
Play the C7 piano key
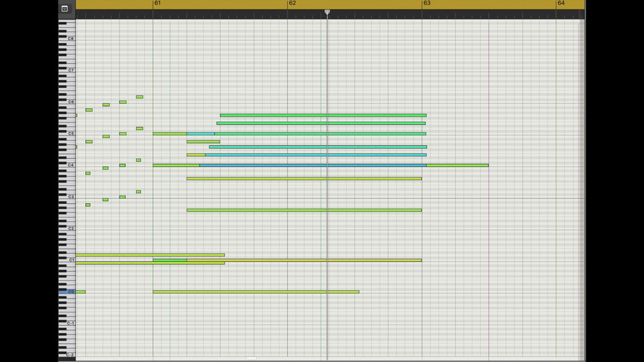point(67,70)
